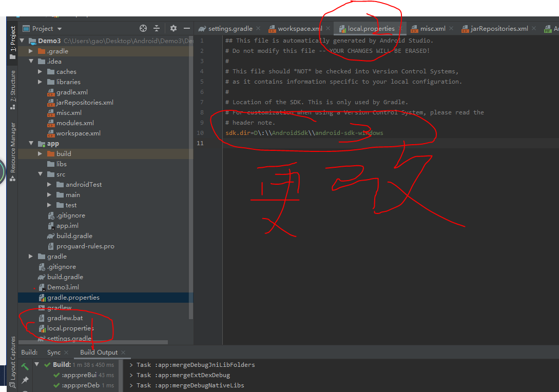Click the hammer build icon
The height and width of the screenshot is (392, 559).
point(25,366)
